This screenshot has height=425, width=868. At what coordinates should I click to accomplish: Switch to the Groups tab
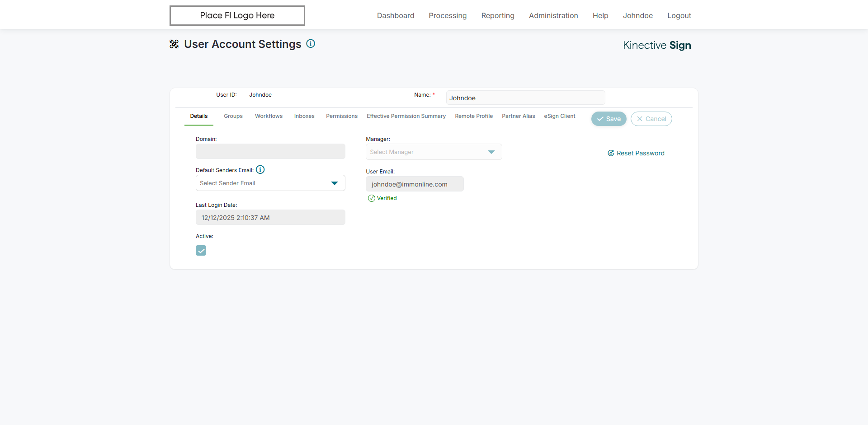[x=233, y=116]
